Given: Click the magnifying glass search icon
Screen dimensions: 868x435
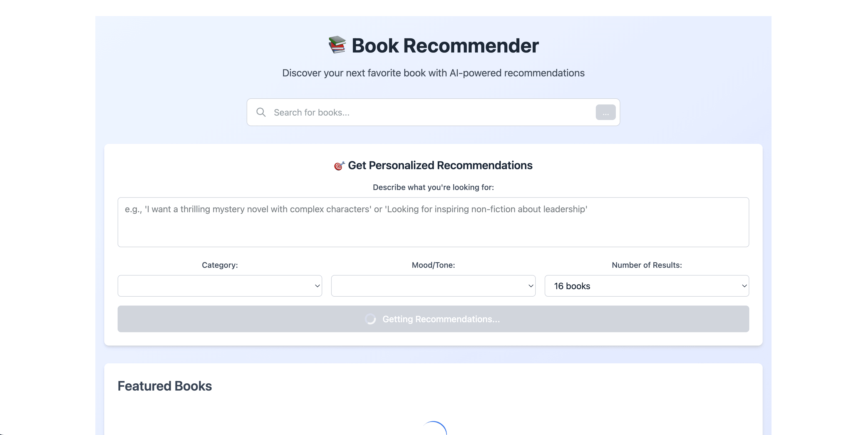Looking at the screenshot, I should click(261, 112).
